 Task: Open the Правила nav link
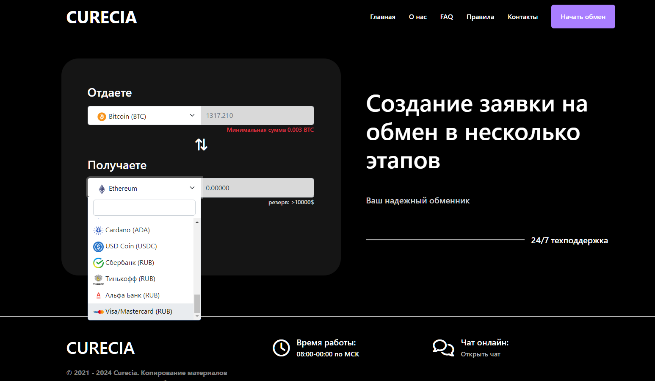pyautogui.click(x=480, y=17)
